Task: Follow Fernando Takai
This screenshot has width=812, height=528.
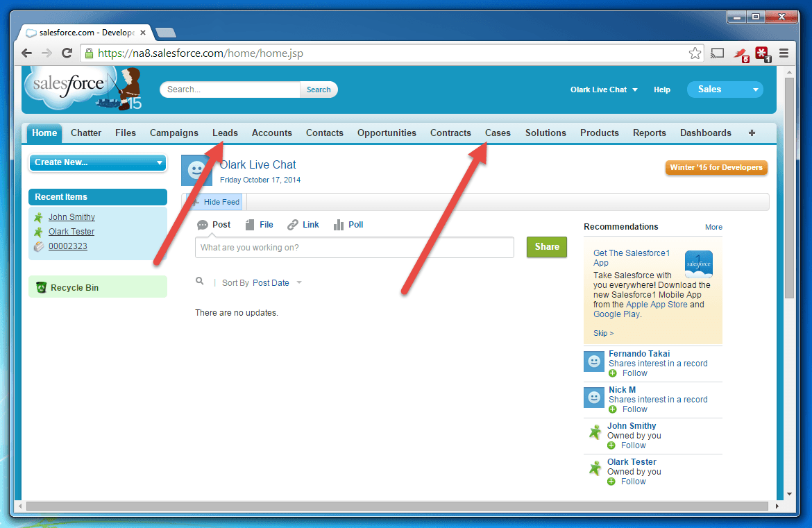Action: [634, 373]
